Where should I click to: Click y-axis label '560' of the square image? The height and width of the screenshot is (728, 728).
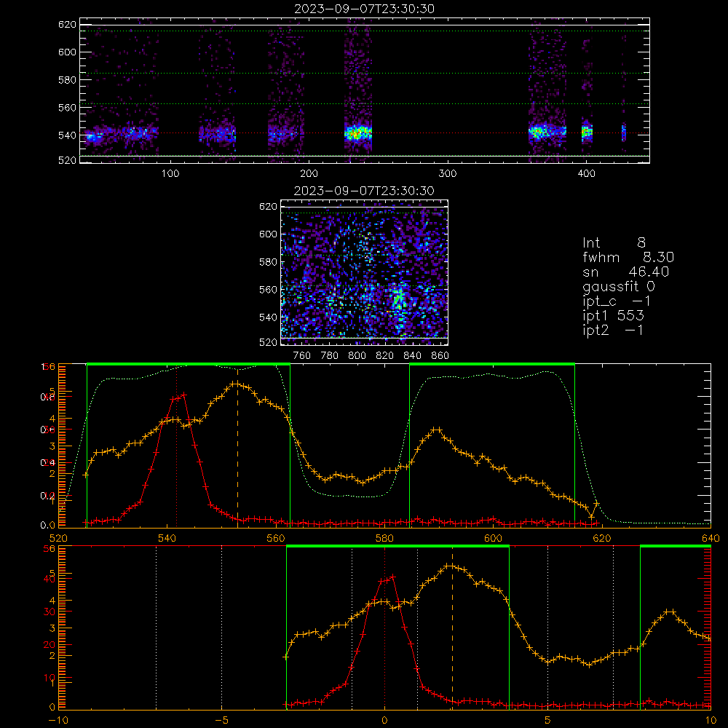point(269,290)
